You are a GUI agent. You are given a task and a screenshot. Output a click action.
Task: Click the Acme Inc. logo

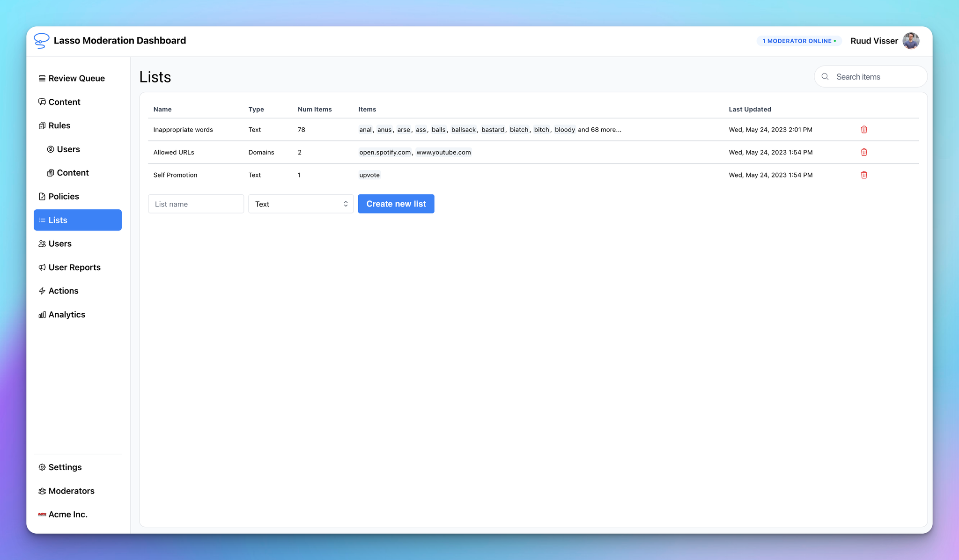point(42,515)
